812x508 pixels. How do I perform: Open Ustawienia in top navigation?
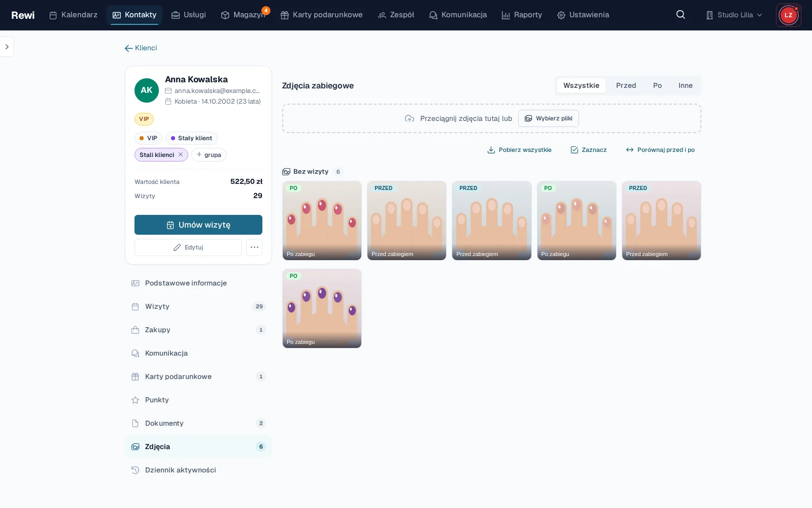coord(583,15)
